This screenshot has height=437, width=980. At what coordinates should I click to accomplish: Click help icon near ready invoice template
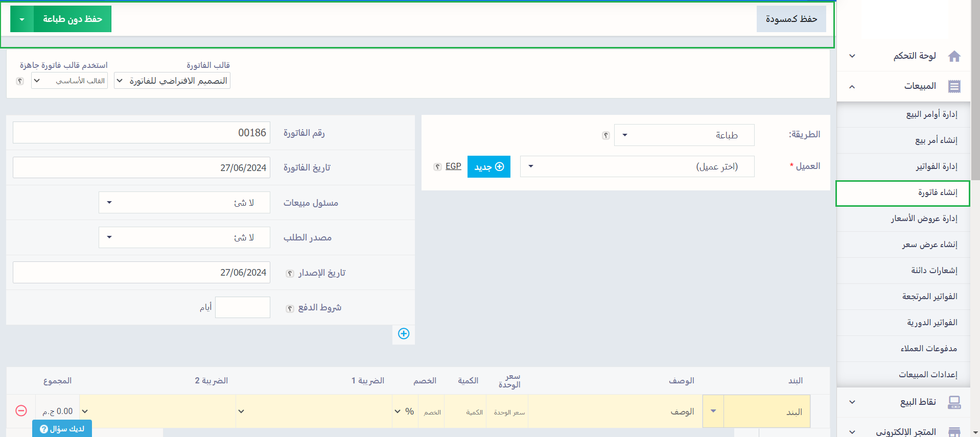20,81
